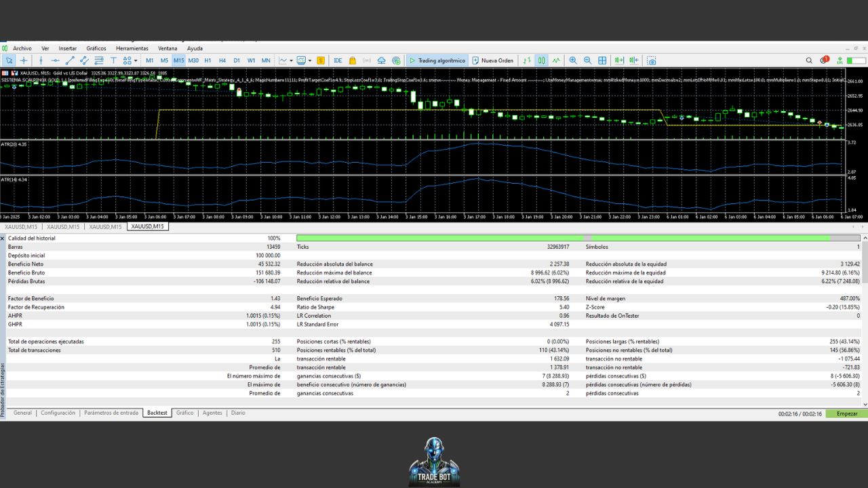This screenshot has height=488, width=868.
Task: Toggle chart auto-scroll icon
Action: 620,60
